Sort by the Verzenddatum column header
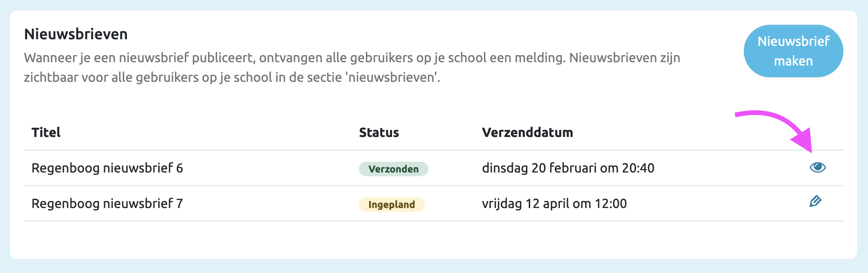 527,132
